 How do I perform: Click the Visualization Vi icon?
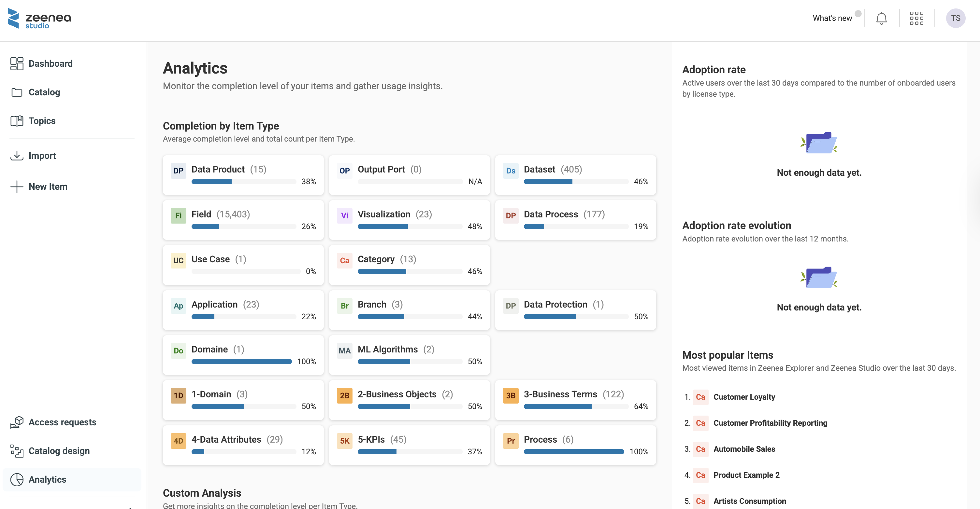coord(344,215)
